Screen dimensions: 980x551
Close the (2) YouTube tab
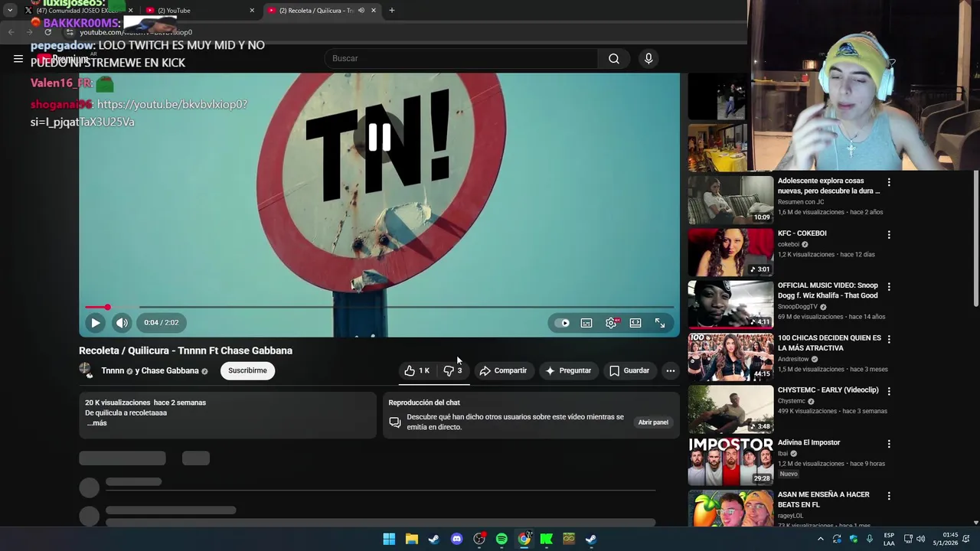pos(252,10)
